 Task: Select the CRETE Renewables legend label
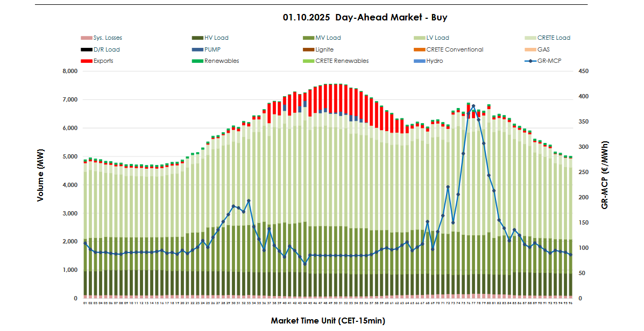pos(342,61)
